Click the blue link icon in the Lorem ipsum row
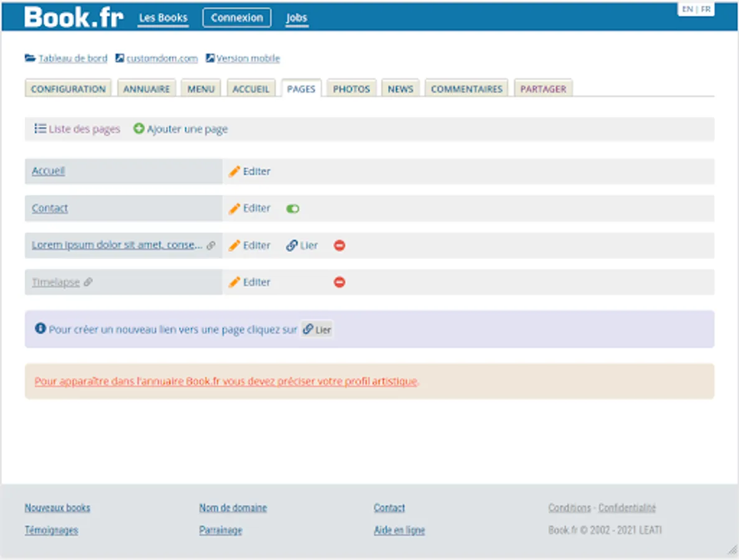739x560 pixels. coord(292,245)
